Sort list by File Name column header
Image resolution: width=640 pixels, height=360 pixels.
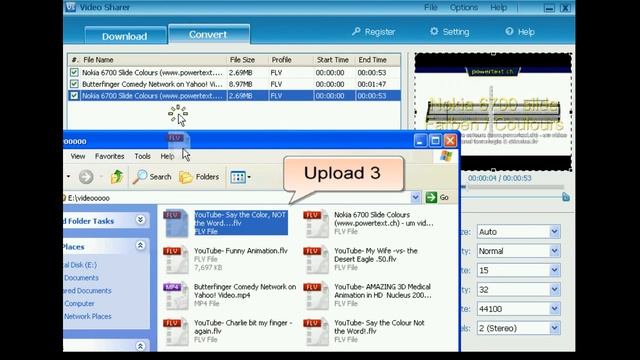click(153, 60)
